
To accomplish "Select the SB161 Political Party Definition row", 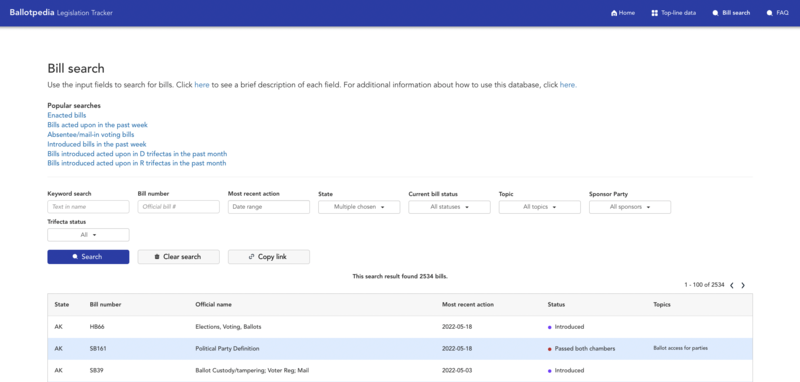I will click(400, 348).
